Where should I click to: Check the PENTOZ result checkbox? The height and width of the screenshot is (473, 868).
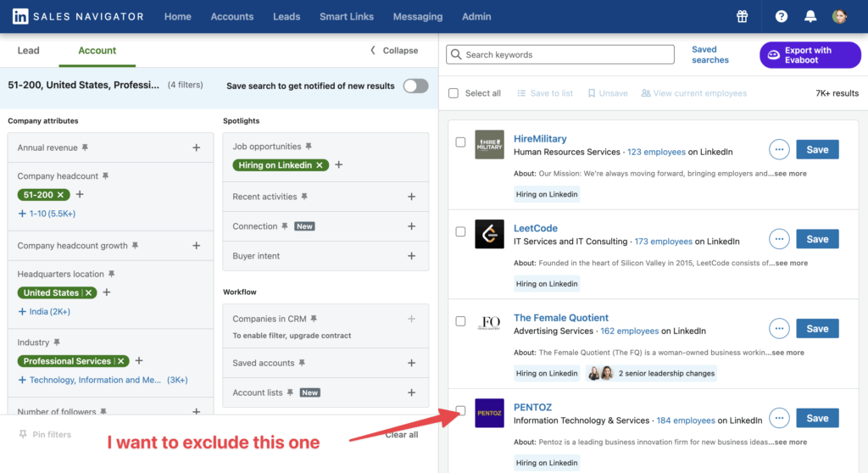tap(460, 410)
